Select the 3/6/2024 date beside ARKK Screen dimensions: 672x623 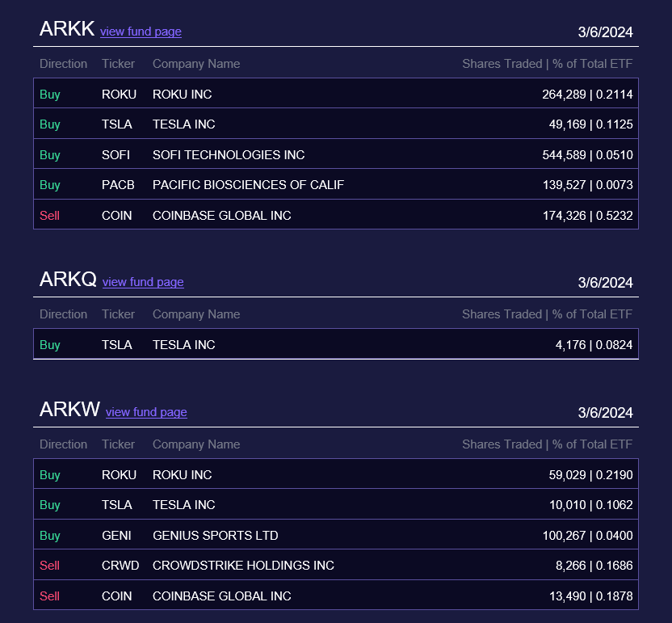point(606,33)
